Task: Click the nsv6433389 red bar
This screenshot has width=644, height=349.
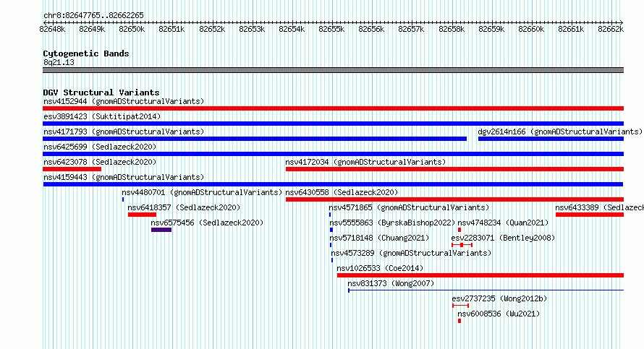Action: [x=590, y=215]
